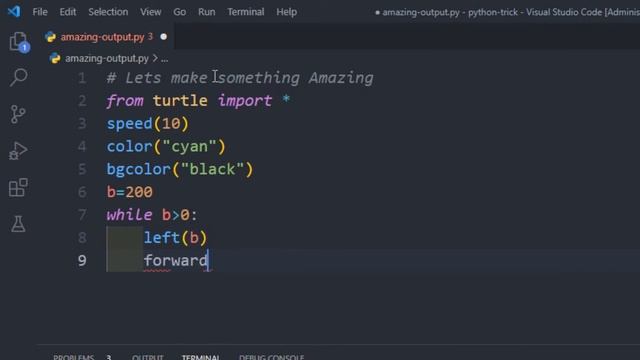Click the problems count 3 on editor tab
640x360 pixels.
(x=150, y=37)
